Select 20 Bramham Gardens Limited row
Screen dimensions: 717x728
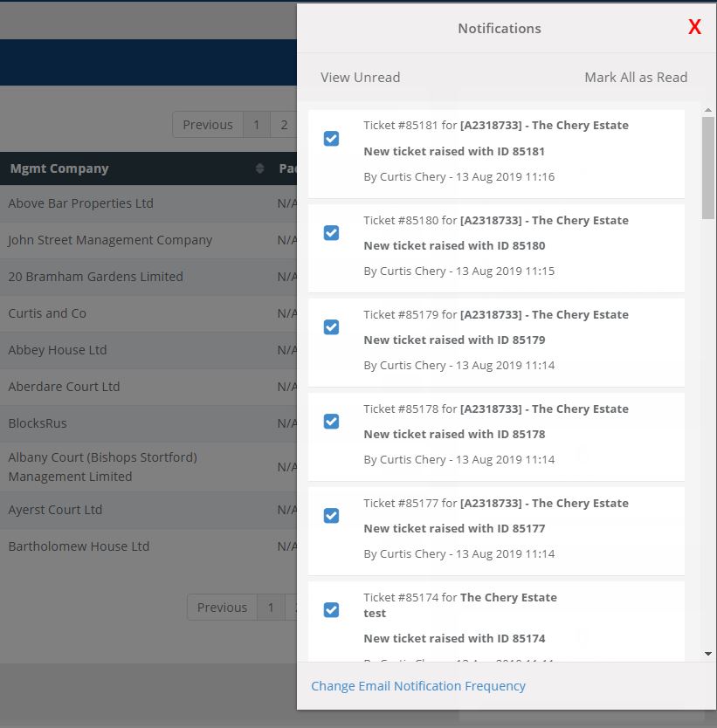pyautogui.click(x=148, y=277)
